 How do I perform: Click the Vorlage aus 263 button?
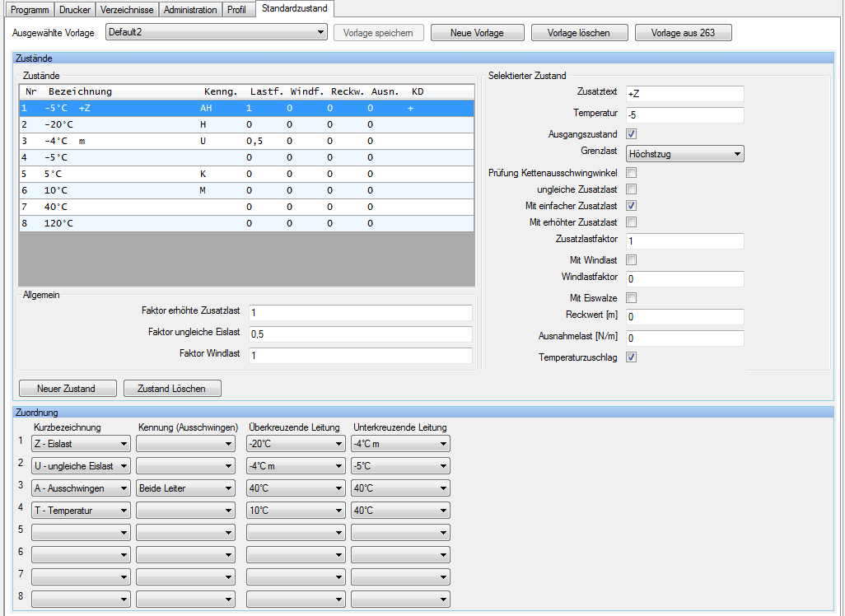pos(683,33)
